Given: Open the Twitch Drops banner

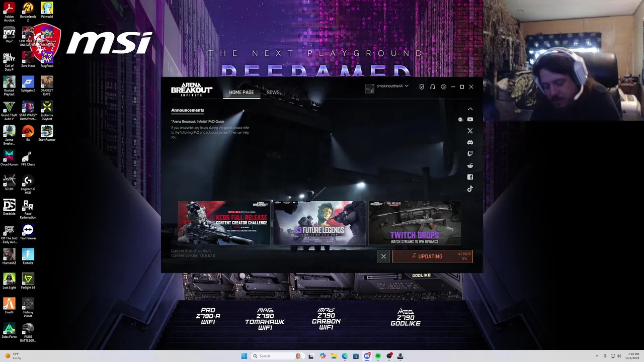Looking at the screenshot, I should (x=415, y=223).
